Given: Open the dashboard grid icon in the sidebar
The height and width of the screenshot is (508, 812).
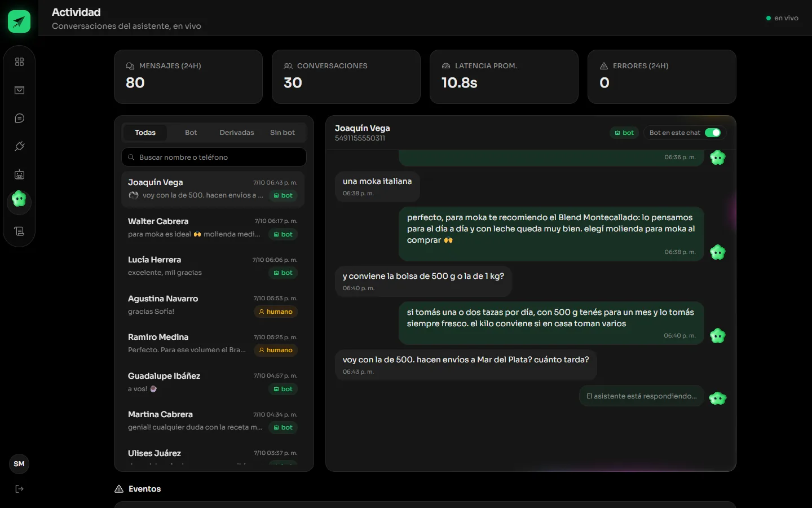Looking at the screenshot, I should pos(19,62).
